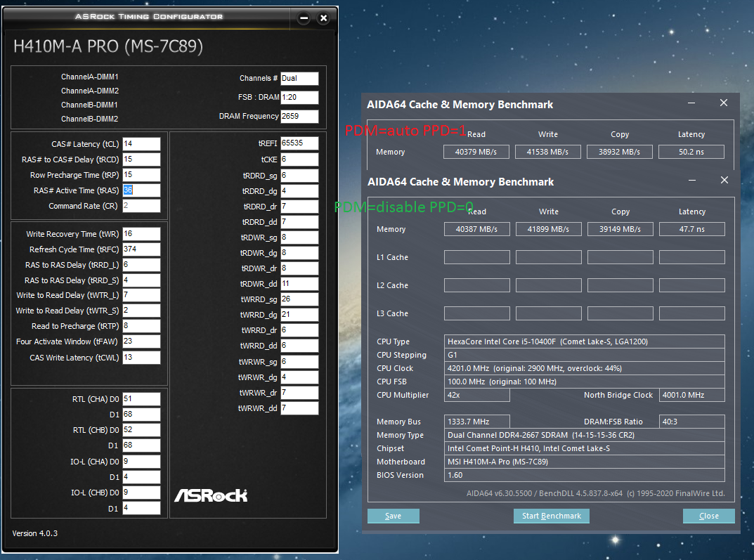Click the tCKE field
The width and height of the screenshot is (754, 560).
299,159
